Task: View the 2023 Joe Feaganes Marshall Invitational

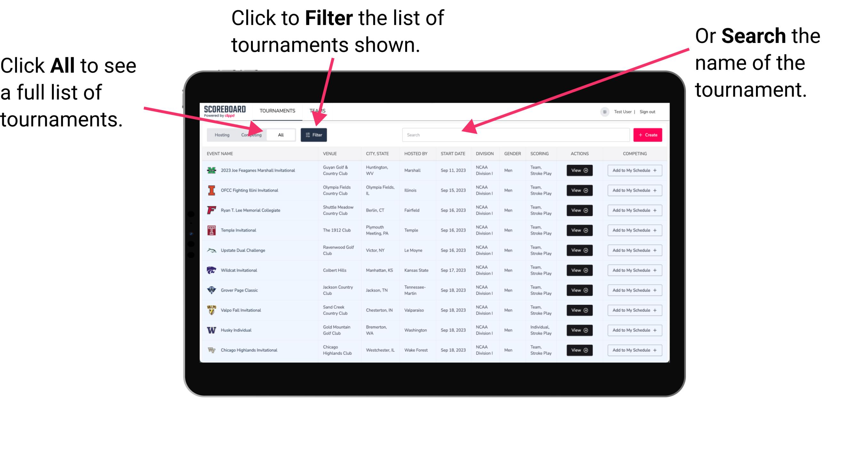Action: (x=579, y=171)
